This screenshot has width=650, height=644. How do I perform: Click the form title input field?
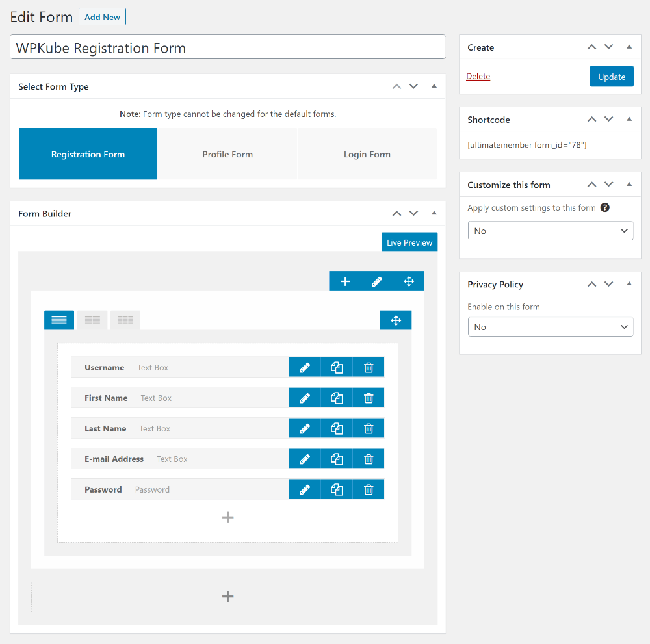coord(227,47)
